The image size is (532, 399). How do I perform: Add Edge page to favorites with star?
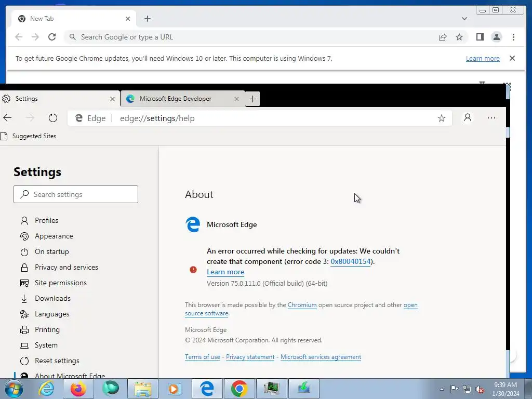[x=442, y=118]
